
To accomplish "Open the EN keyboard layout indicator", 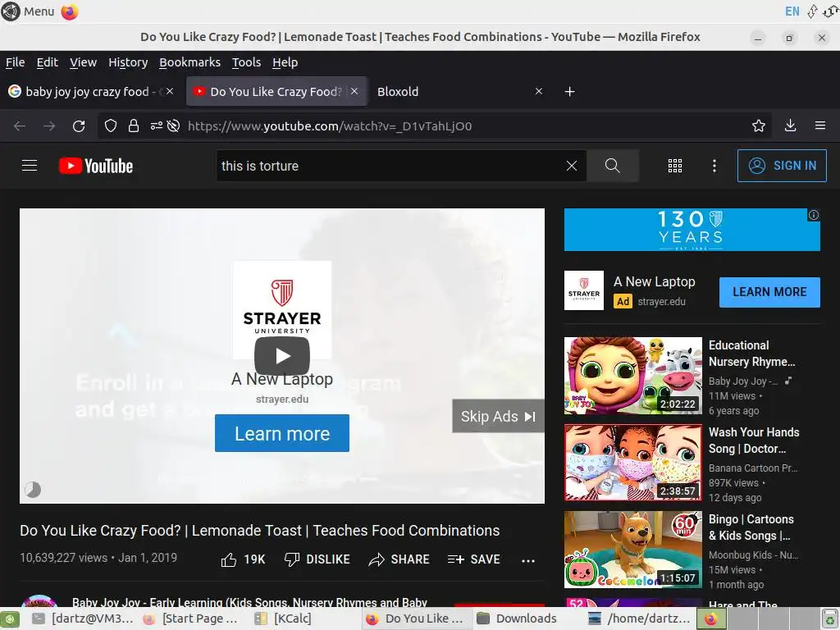I will point(792,11).
